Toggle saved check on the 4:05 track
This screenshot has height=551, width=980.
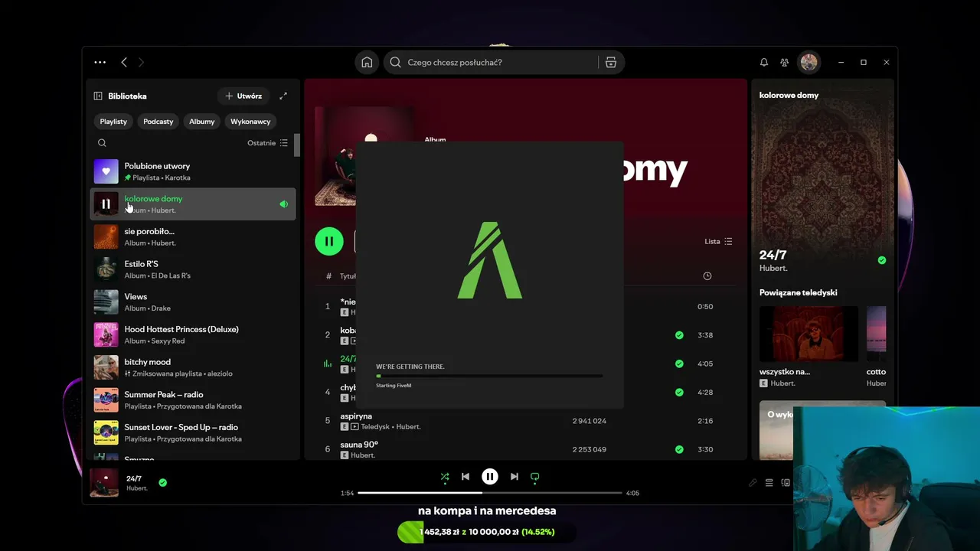click(679, 364)
